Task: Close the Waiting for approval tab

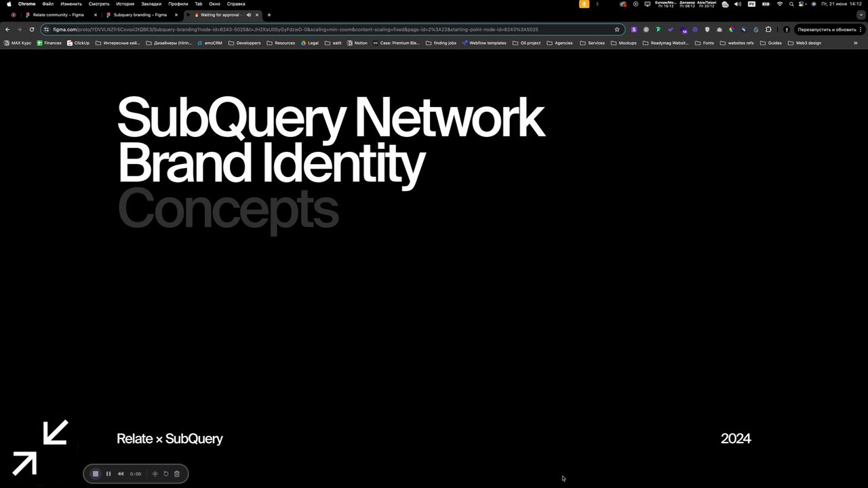Action: [x=257, y=15]
